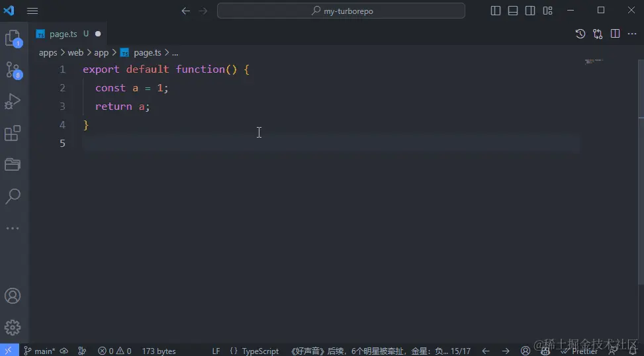Click the main* git branch status item
The height and width of the screenshot is (356, 644).
pos(39,351)
